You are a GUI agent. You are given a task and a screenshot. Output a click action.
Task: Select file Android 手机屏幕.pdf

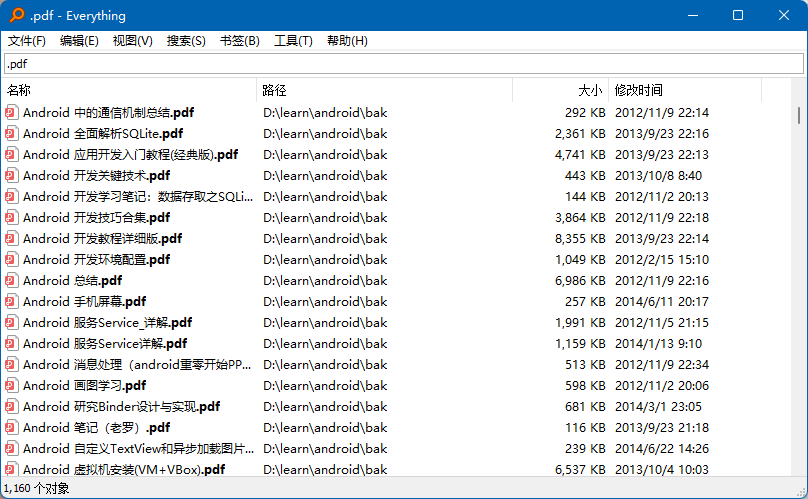pos(84,302)
